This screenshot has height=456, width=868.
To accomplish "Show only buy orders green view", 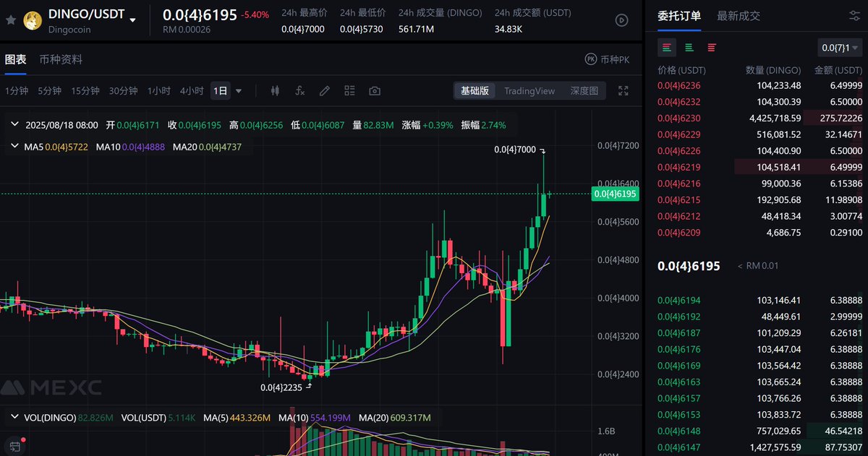I will (689, 48).
